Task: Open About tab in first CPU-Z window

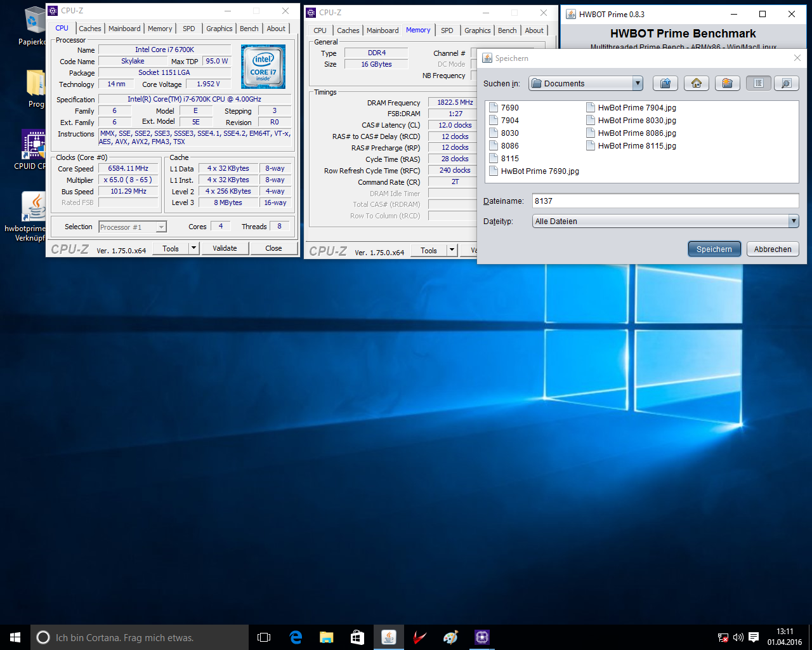Action: coord(276,29)
